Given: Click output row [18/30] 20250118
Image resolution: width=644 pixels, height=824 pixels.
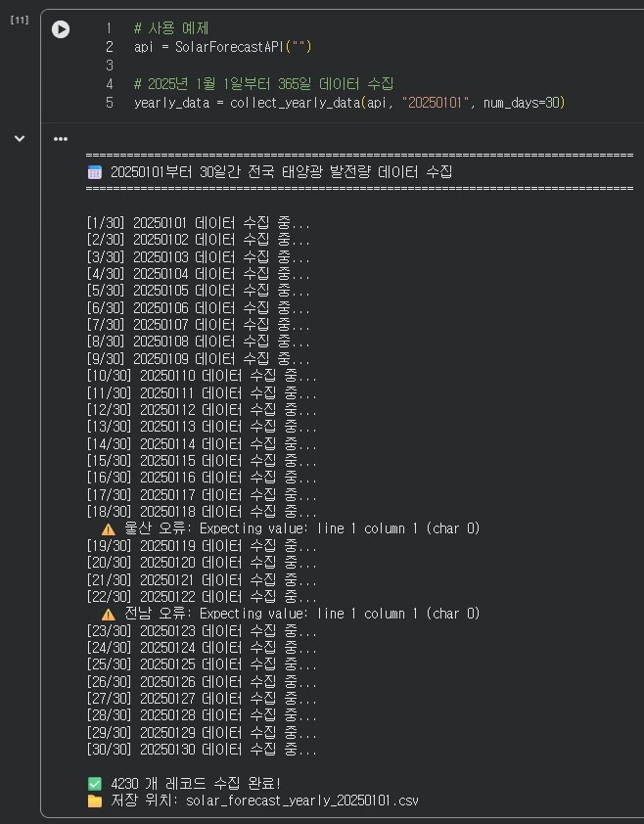Looking at the screenshot, I should pyautogui.click(x=202, y=512).
